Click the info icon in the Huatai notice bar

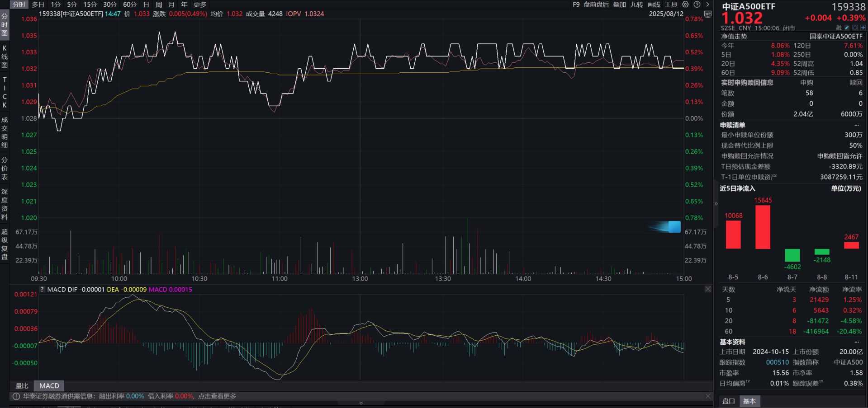tap(16, 396)
